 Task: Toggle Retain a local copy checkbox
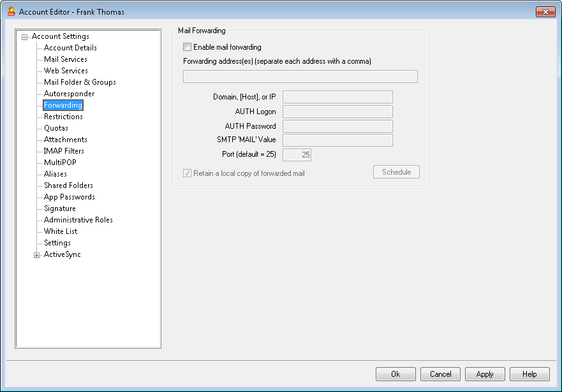click(187, 173)
